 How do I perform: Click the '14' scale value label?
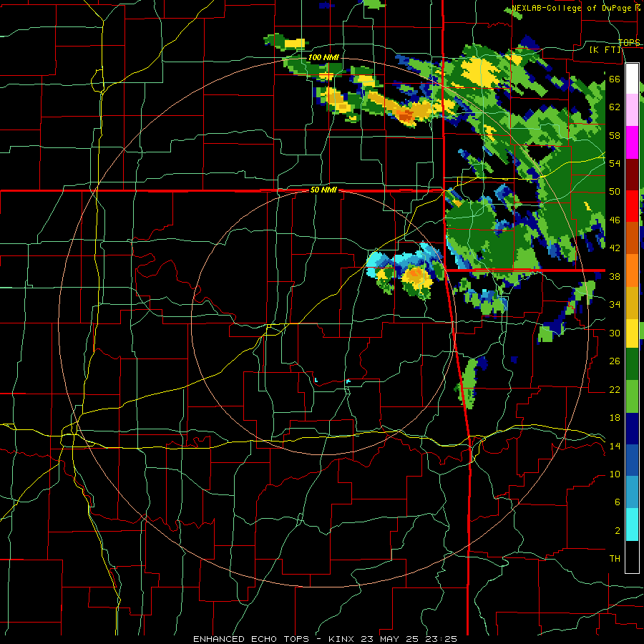click(x=615, y=446)
